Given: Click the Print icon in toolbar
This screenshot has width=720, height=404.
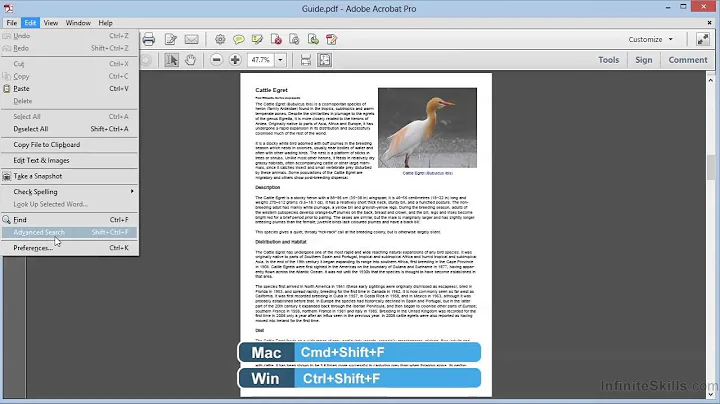Looking at the screenshot, I should pyautogui.click(x=148, y=39).
